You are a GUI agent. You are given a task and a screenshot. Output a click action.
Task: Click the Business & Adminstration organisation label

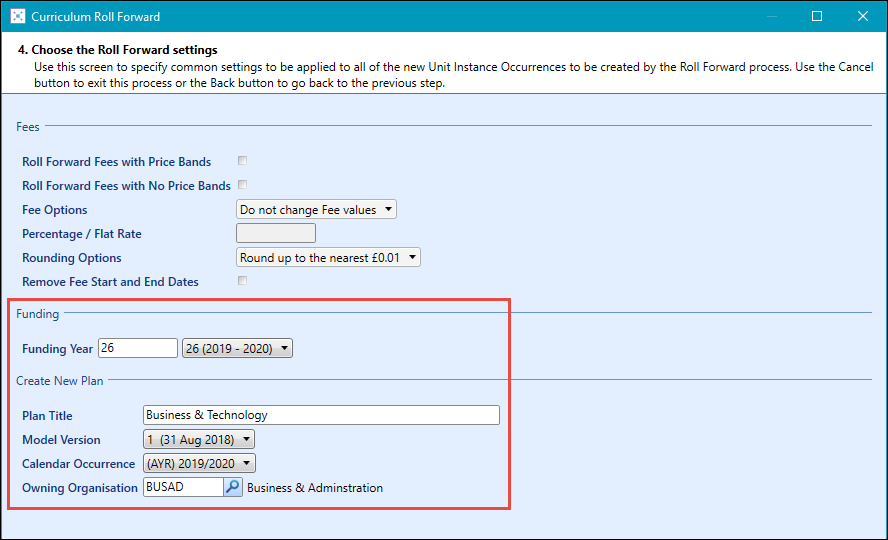tap(315, 488)
